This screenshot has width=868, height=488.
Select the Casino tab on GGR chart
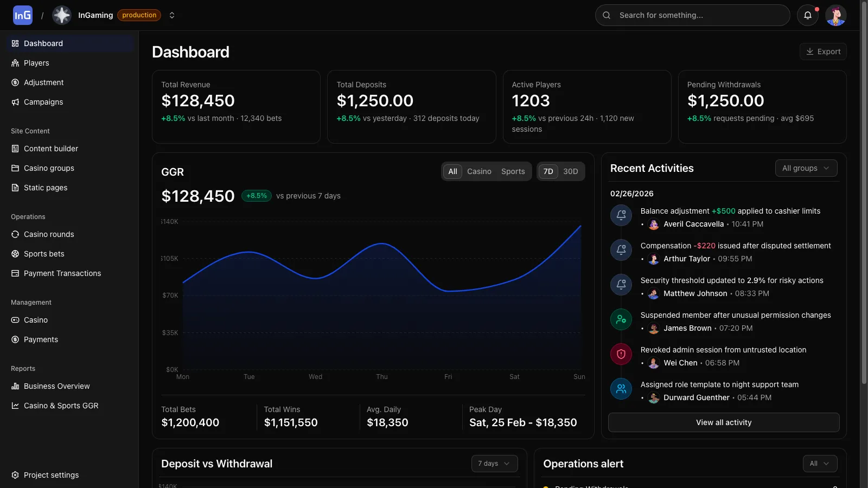479,171
